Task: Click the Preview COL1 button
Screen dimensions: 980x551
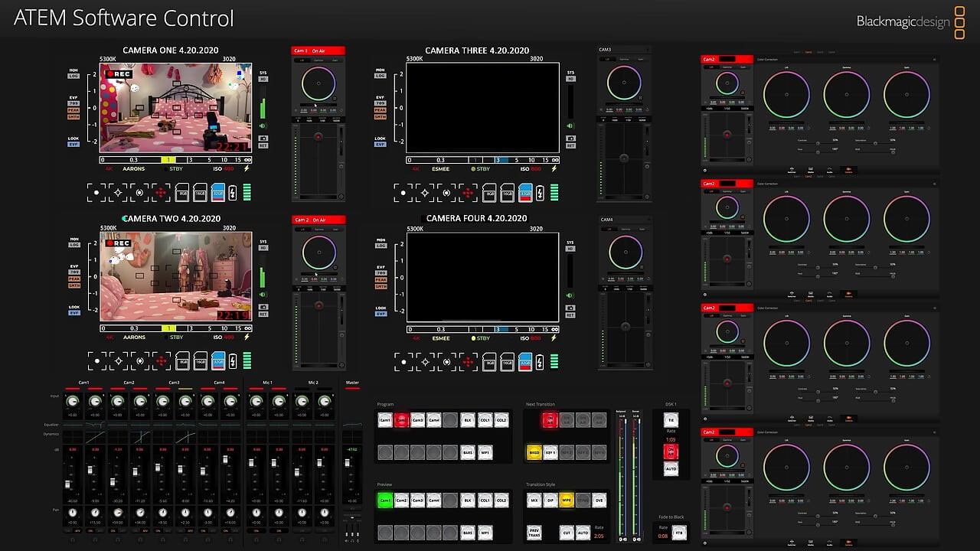Action: point(485,501)
